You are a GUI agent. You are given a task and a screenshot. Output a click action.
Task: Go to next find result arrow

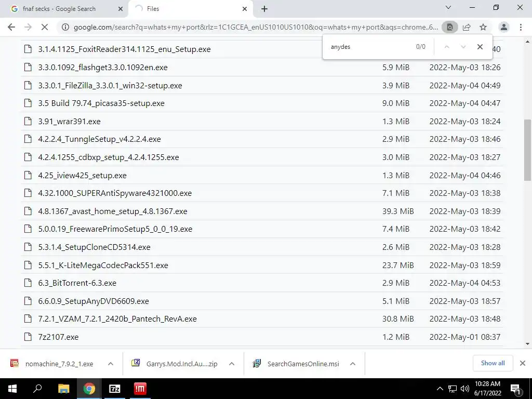click(463, 47)
